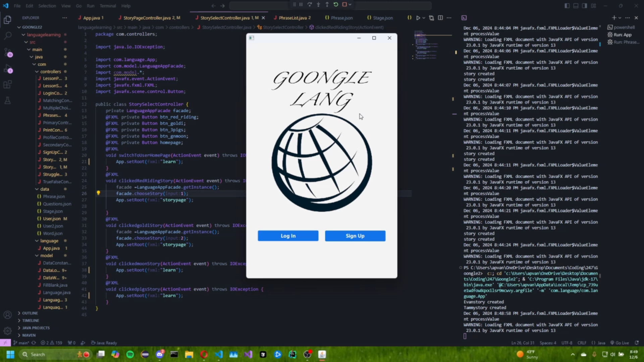Screen dimensions: 644x362
Task: Click new terminal plus icon
Action: pos(614,18)
